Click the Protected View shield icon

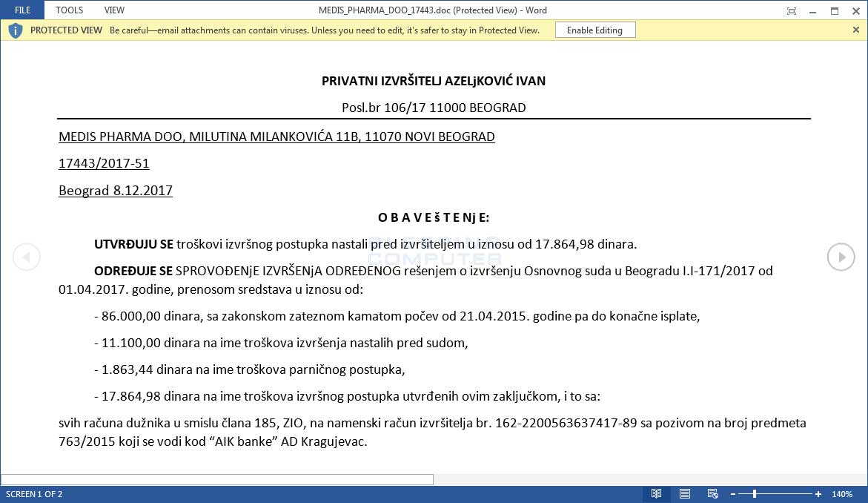coord(15,30)
